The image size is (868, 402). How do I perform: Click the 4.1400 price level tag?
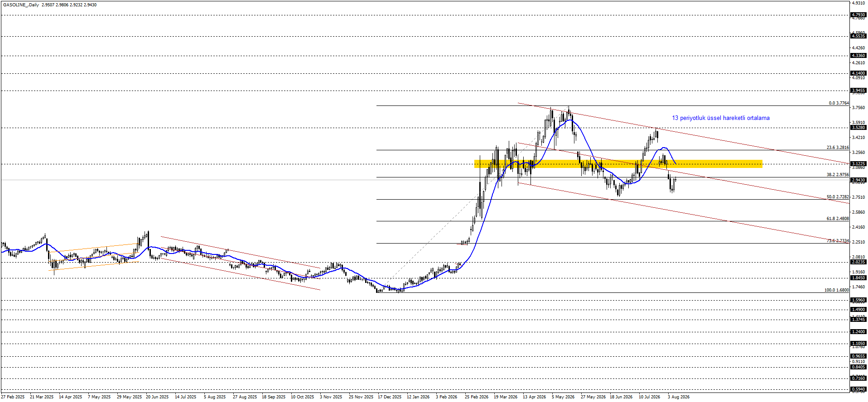[x=858, y=73]
